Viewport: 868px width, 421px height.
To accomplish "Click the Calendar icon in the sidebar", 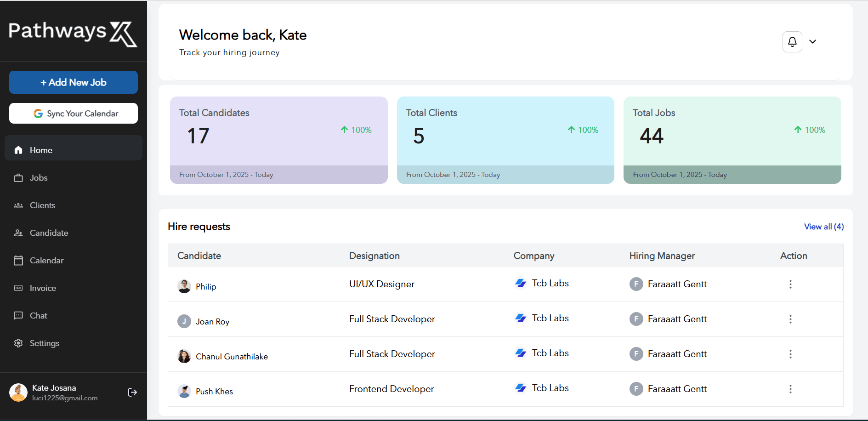I will [18, 261].
